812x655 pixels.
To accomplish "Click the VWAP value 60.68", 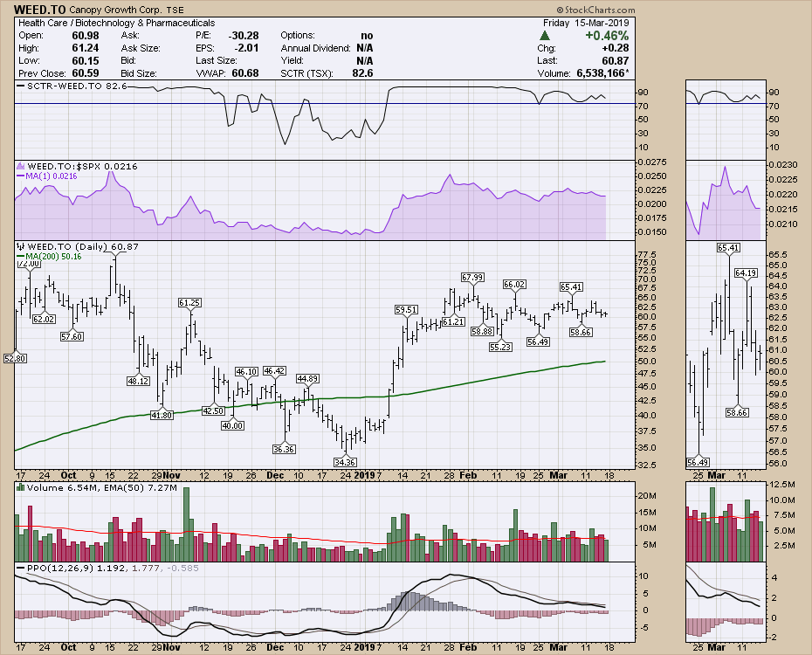I will 245,73.
